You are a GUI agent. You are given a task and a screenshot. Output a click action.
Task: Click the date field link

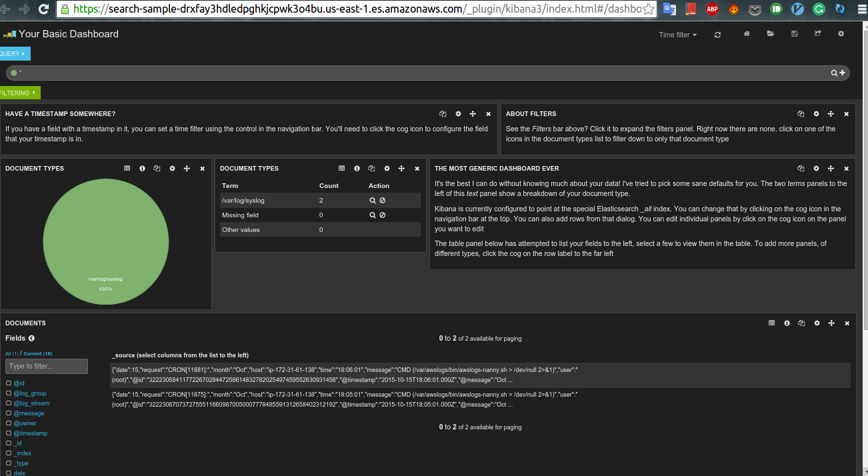pos(19,473)
